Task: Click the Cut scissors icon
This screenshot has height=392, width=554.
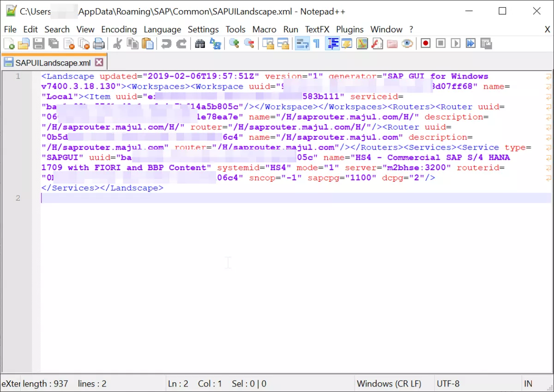Action: point(118,44)
